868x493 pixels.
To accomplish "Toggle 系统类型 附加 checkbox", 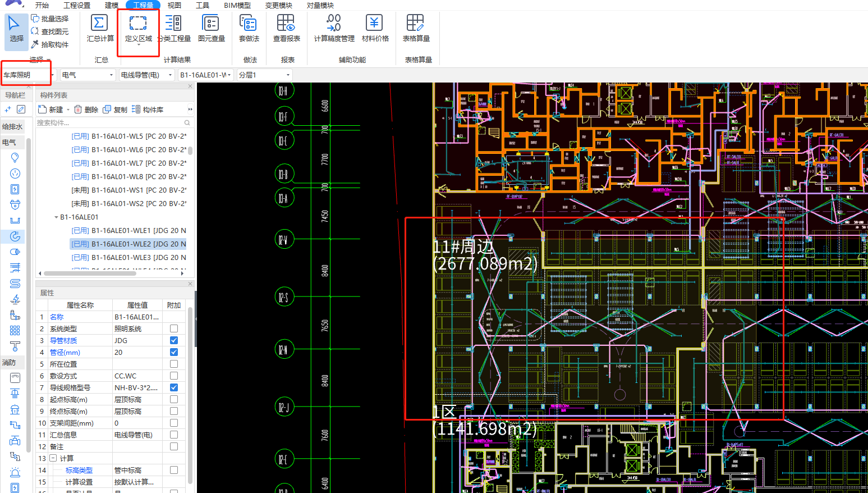I will [174, 328].
